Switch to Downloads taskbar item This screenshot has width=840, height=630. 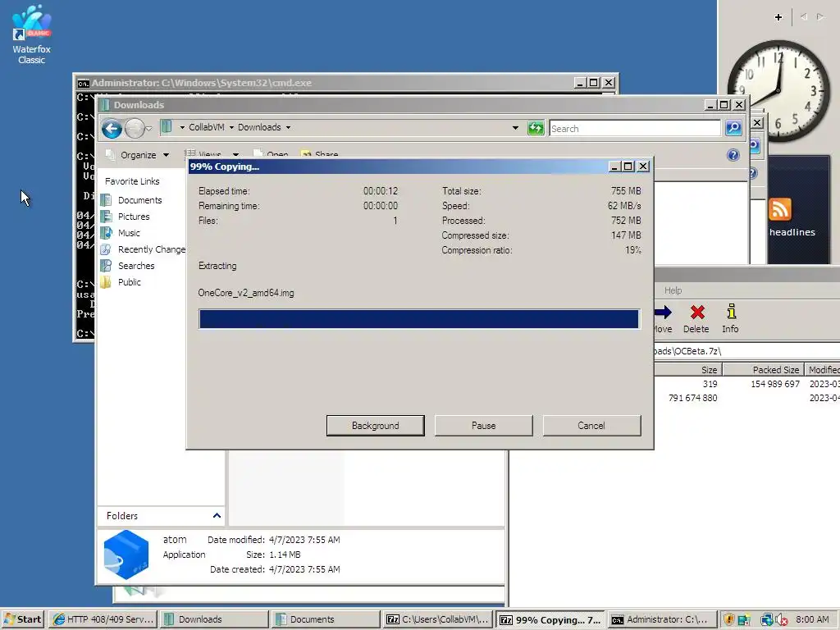(214, 619)
